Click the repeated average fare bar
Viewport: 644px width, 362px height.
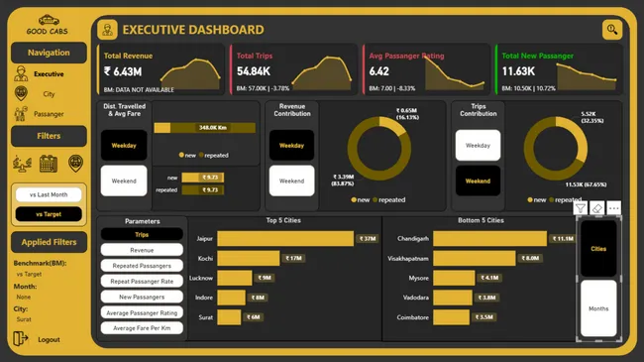(203, 189)
